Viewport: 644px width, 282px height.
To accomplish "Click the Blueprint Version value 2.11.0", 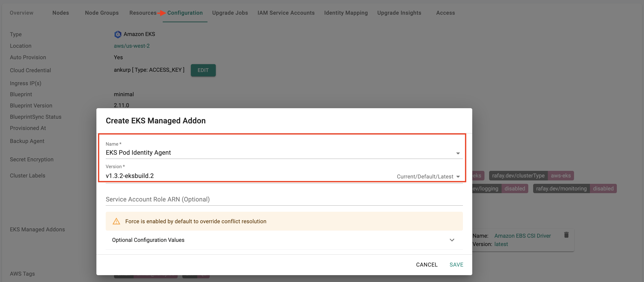I will [122, 105].
